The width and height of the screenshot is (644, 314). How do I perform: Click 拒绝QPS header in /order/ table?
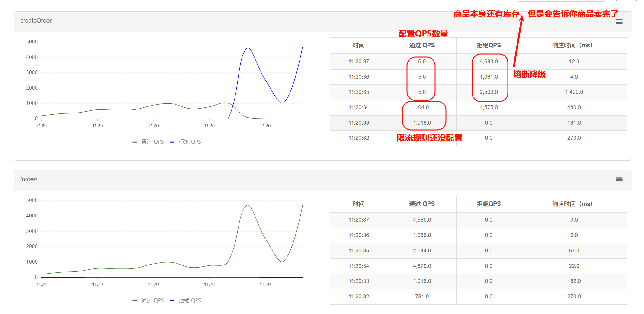point(489,204)
